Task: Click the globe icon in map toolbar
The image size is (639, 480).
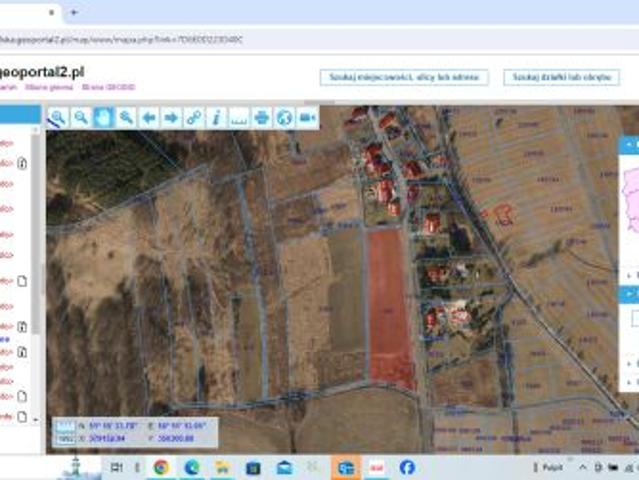Action: 285,118
